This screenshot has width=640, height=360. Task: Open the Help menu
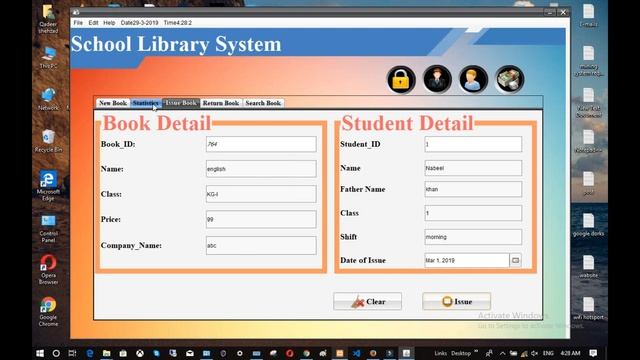109,23
